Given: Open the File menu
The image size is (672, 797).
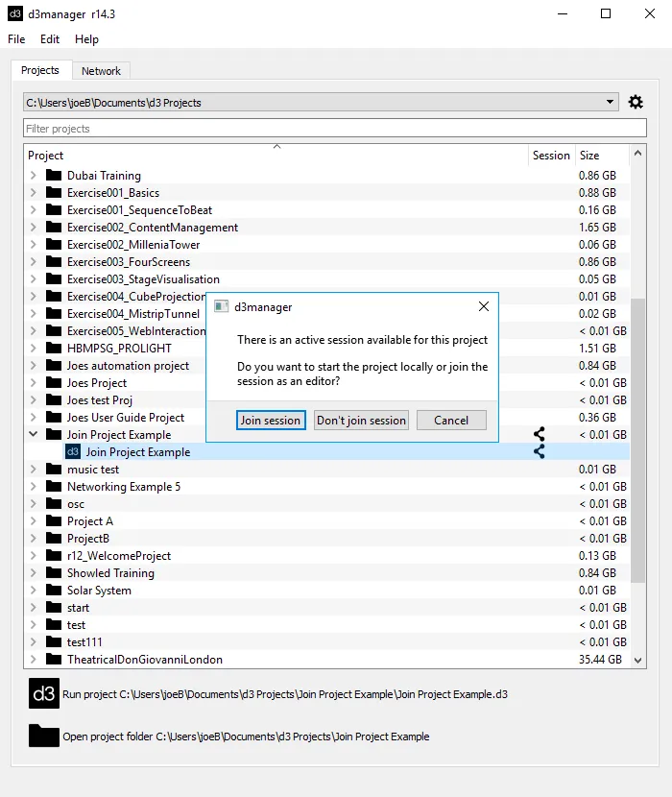Looking at the screenshot, I should click(x=16, y=39).
